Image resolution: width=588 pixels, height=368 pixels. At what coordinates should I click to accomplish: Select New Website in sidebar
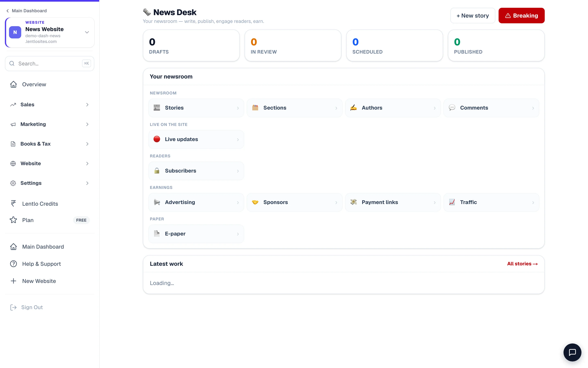50,281
